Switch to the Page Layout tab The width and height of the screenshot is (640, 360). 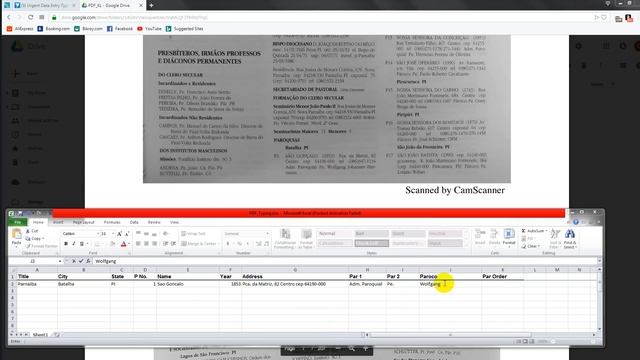click(84, 222)
